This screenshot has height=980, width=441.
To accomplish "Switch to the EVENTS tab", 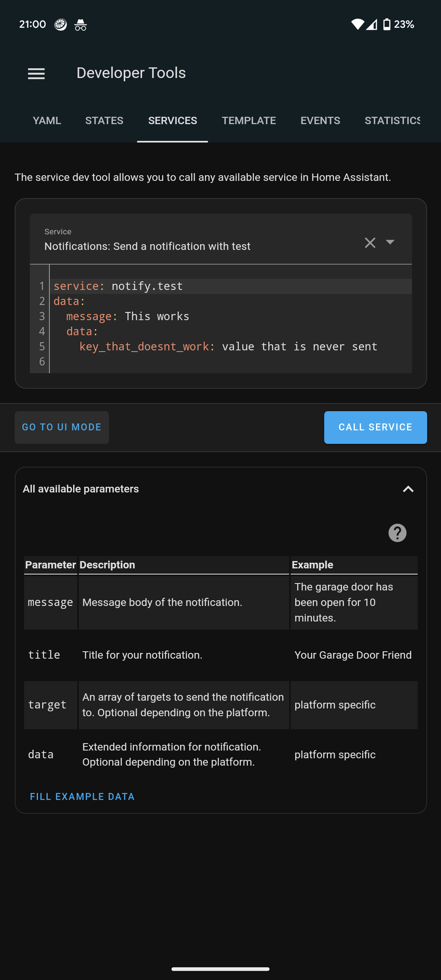I will point(320,120).
